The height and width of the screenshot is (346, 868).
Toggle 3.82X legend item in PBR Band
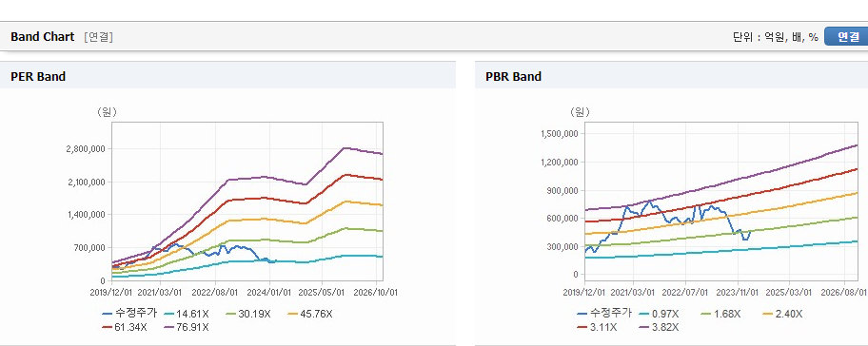coord(659,327)
